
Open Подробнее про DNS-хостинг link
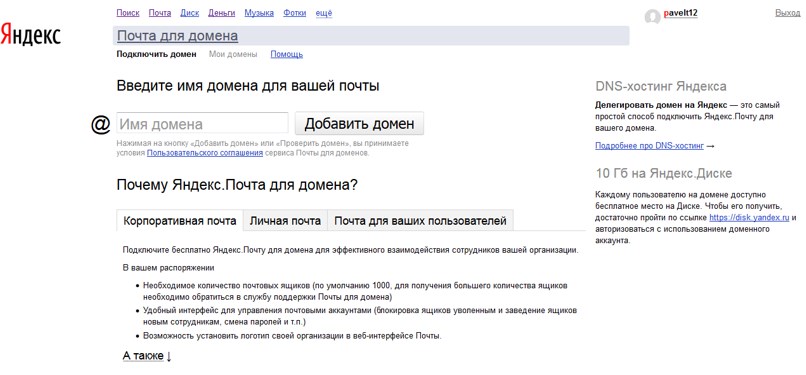(649, 146)
